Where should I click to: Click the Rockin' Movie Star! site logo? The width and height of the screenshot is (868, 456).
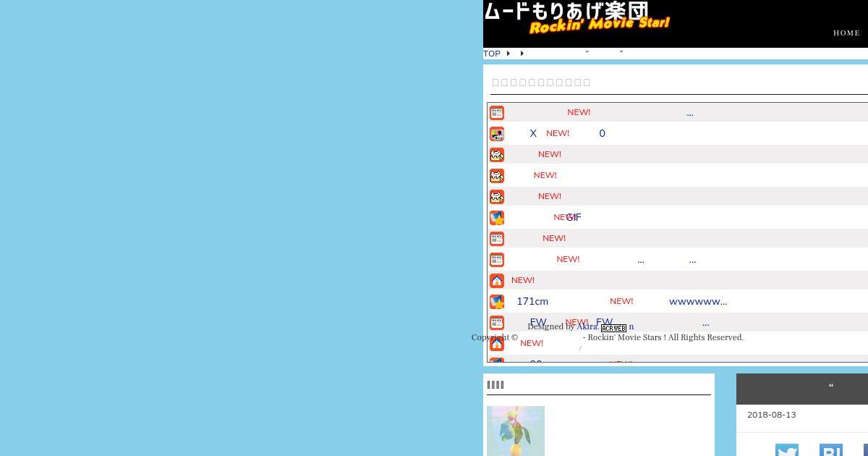(x=576, y=18)
